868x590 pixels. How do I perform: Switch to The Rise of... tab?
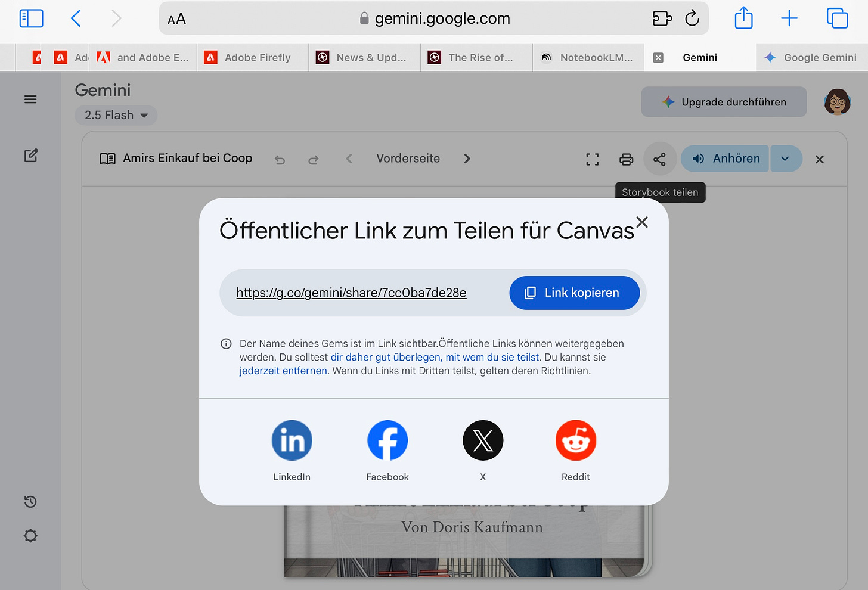point(476,58)
